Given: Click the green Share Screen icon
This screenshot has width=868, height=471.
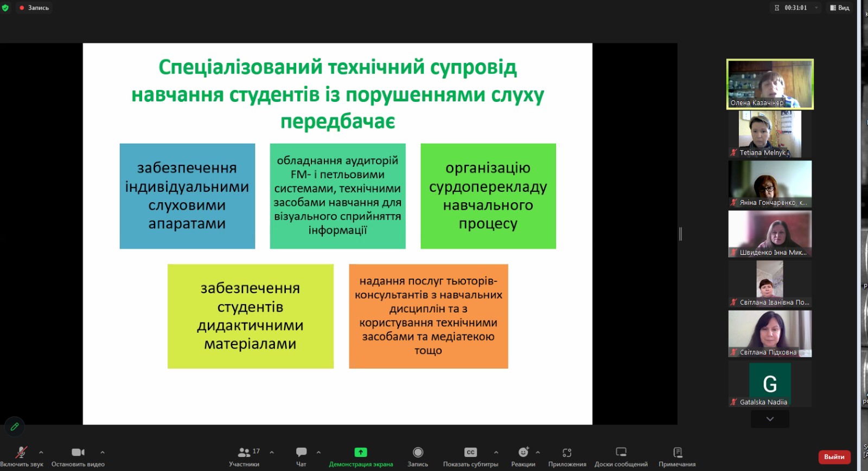Looking at the screenshot, I should coord(361,453).
